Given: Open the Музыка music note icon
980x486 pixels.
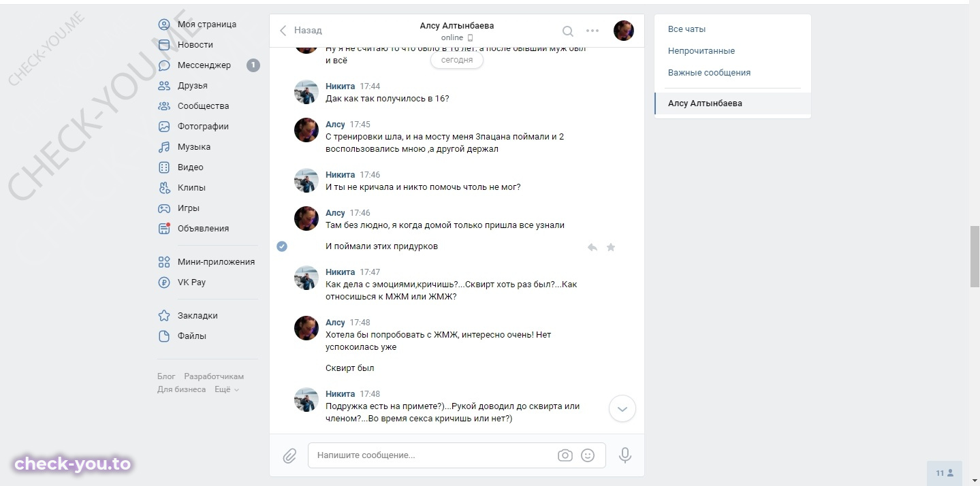Looking at the screenshot, I should (164, 147).
